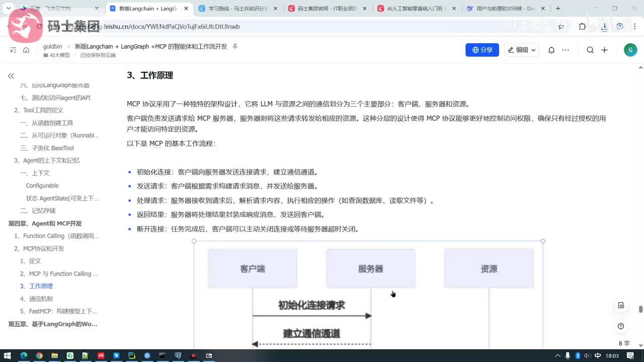
Task: Select outline item 2、MCP 与 Function Calling
Action: [59, 274]
